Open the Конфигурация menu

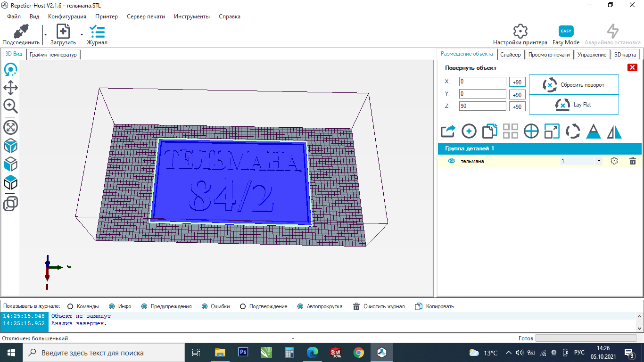[67, 16]
